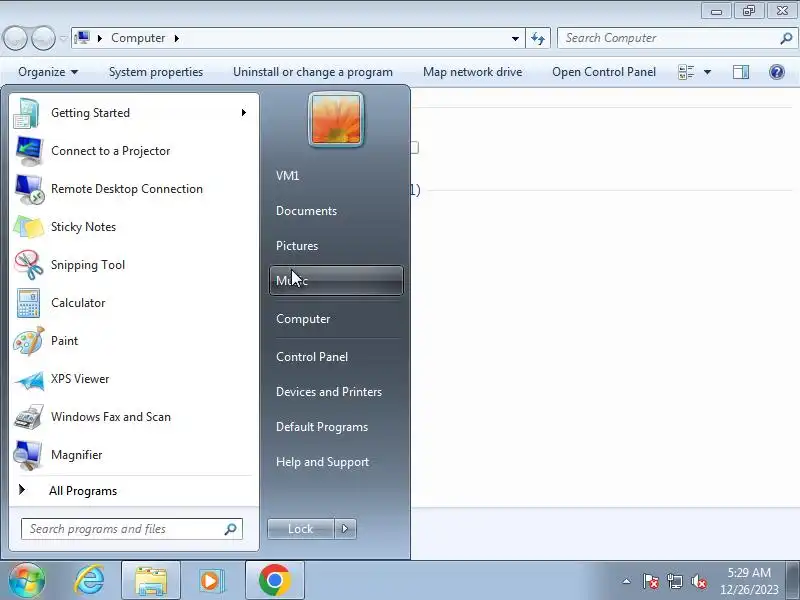Viewport: 800px width, 600px height.
Task: Launch the Calculator icon
Action: click(29, 303)
